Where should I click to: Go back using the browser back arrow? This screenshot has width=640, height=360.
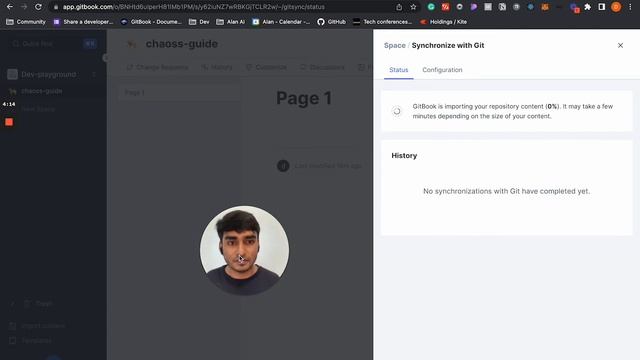[9, 7]
